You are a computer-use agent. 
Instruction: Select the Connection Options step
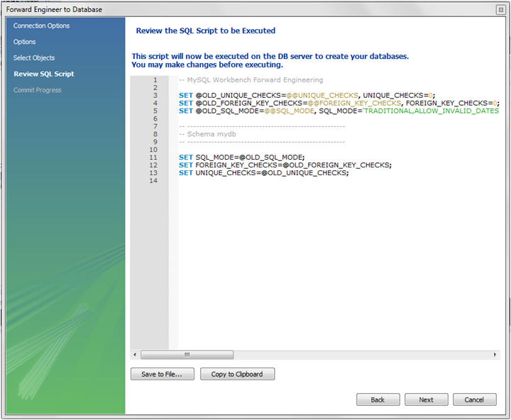41,26
